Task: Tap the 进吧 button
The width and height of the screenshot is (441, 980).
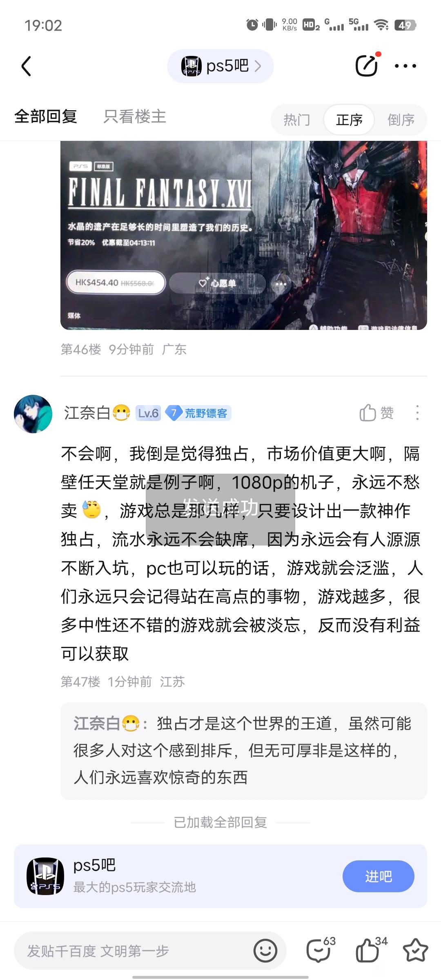Action: pos(379,876)
